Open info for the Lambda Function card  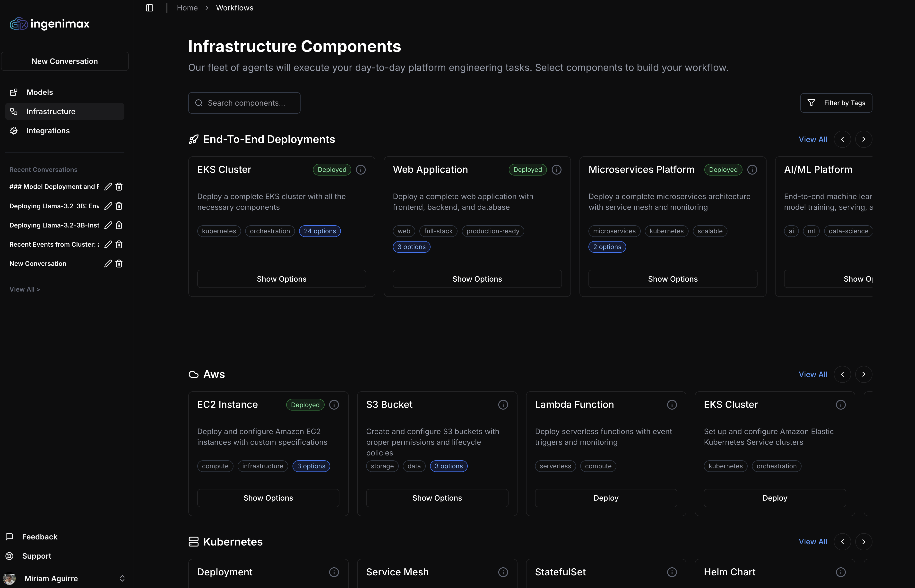click(x=672, y=404)
